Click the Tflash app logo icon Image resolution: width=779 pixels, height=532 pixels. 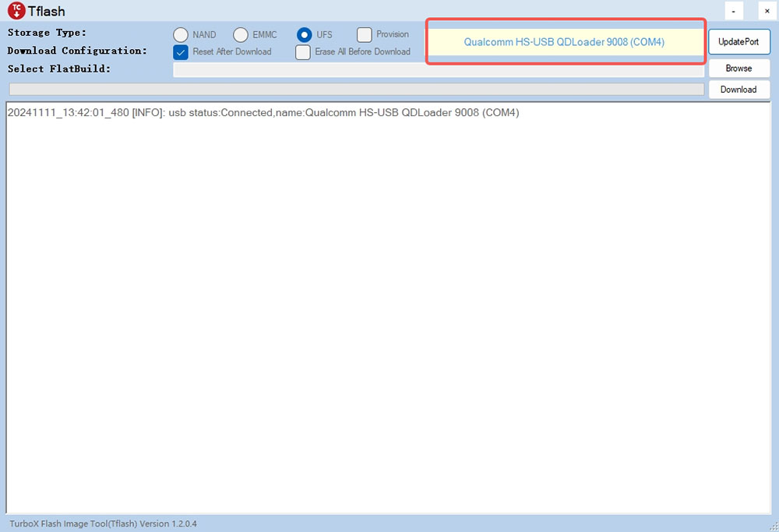point(16,10)
